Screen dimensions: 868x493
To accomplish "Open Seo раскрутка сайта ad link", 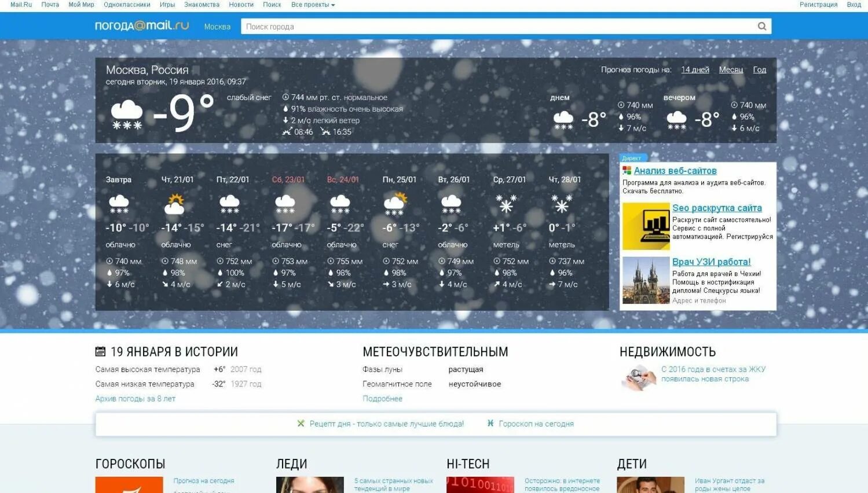I will [x=717, y=208].
